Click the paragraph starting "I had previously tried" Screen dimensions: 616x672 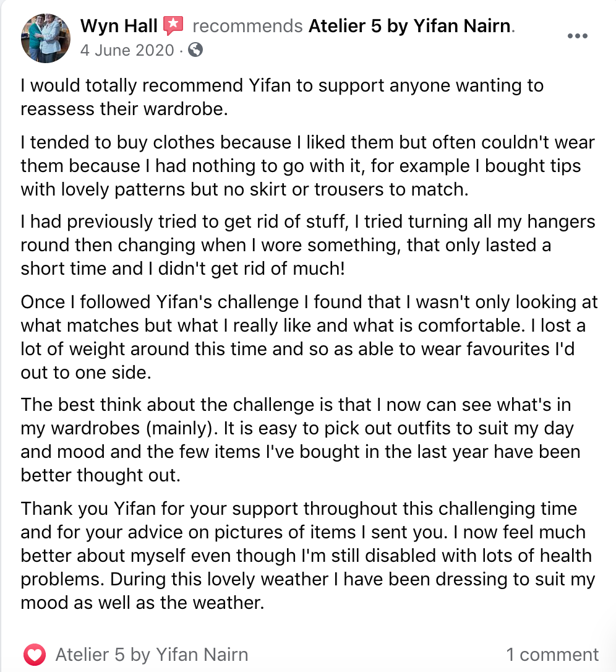[307, 245]
